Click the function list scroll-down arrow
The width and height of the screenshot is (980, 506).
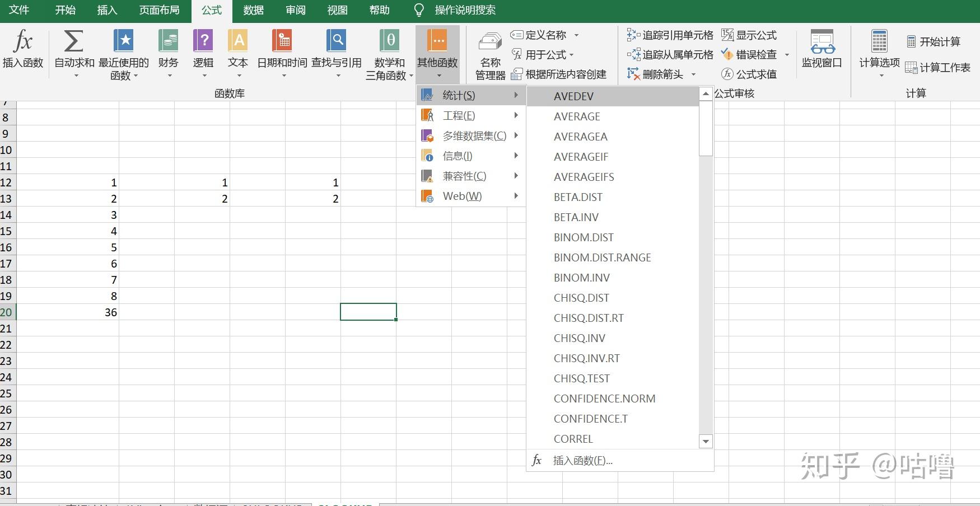click(706, 441)
